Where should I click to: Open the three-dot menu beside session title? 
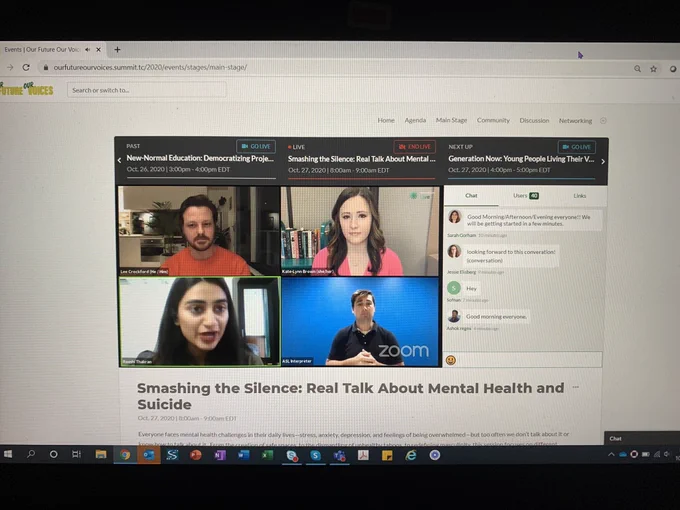(x=575, y=387)
